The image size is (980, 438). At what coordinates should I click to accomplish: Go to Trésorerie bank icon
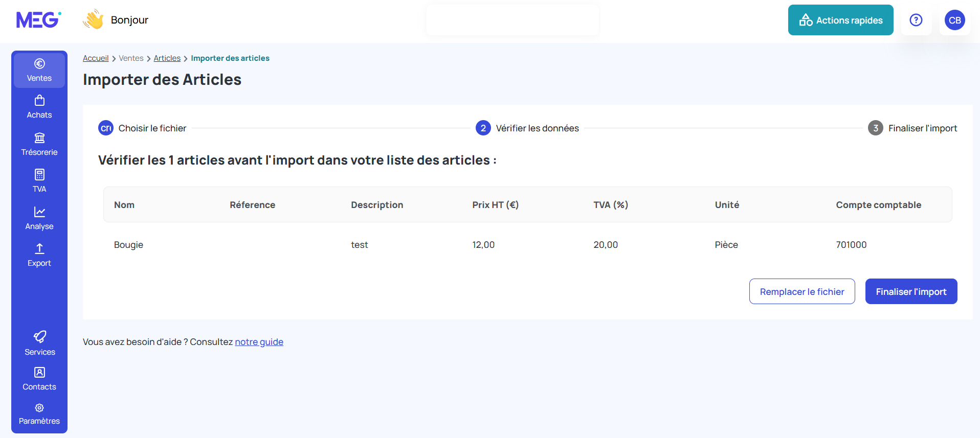39,144
